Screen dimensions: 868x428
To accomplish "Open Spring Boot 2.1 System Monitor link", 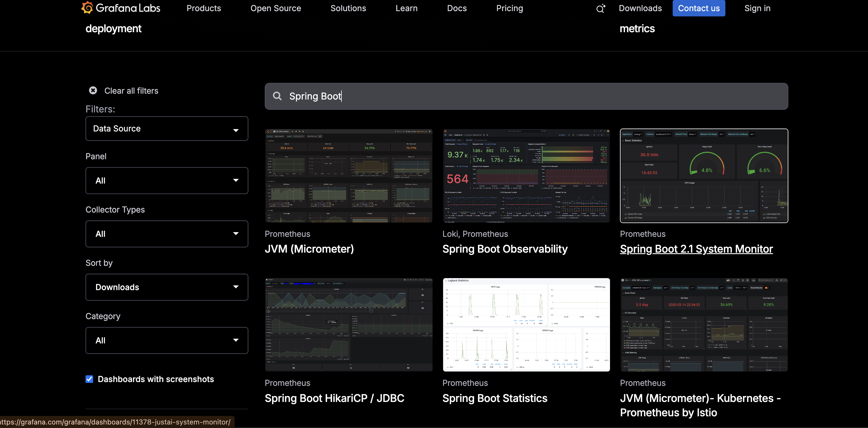I will (x=696, y=249).
